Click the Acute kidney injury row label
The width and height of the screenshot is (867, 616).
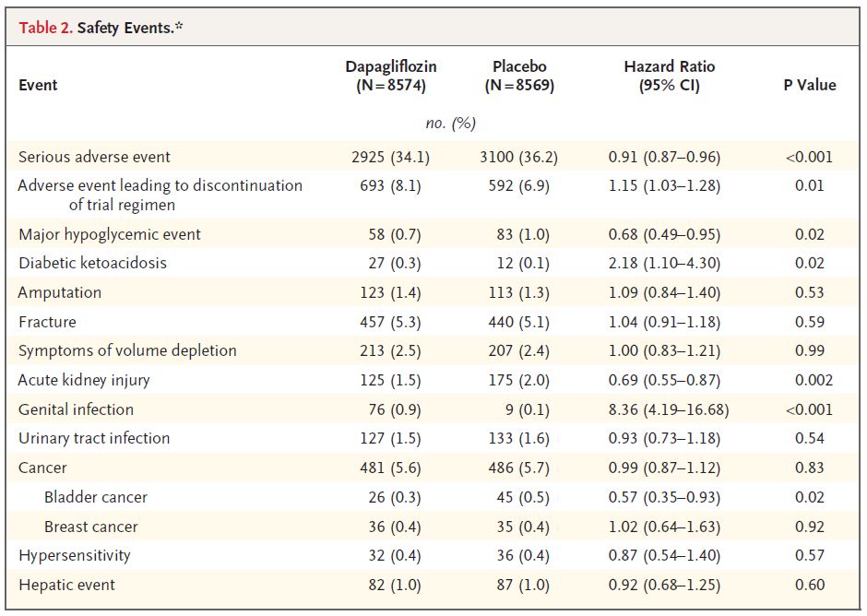(x=84, y=380)
